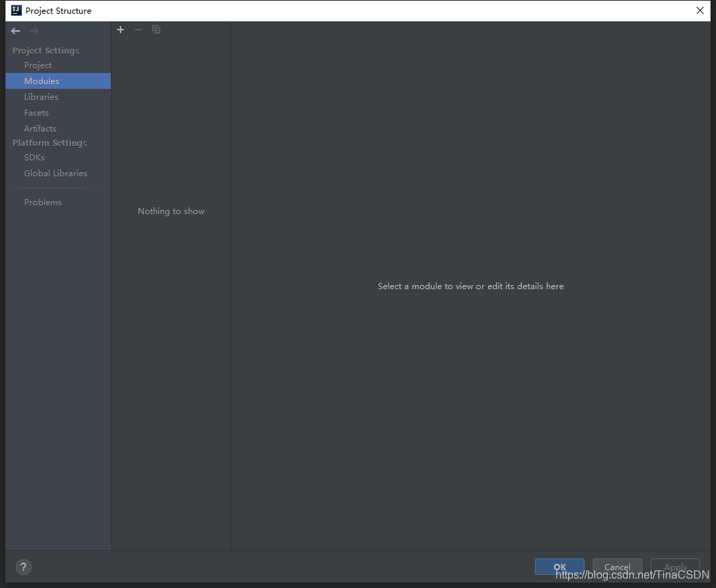Image resolution: width=716 pixels, height=588 pixels.
Task: Add a new module with plus icon
Action: point(120,30)
